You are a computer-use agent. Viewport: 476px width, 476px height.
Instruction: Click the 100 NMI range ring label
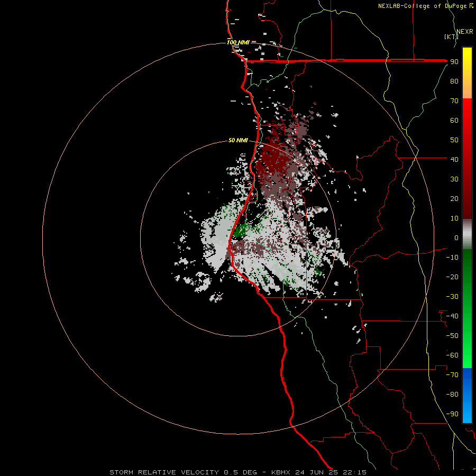239,42
